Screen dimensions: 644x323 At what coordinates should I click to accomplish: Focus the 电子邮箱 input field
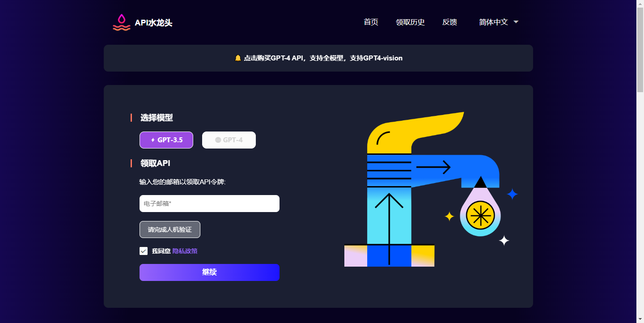pos(209,204)
